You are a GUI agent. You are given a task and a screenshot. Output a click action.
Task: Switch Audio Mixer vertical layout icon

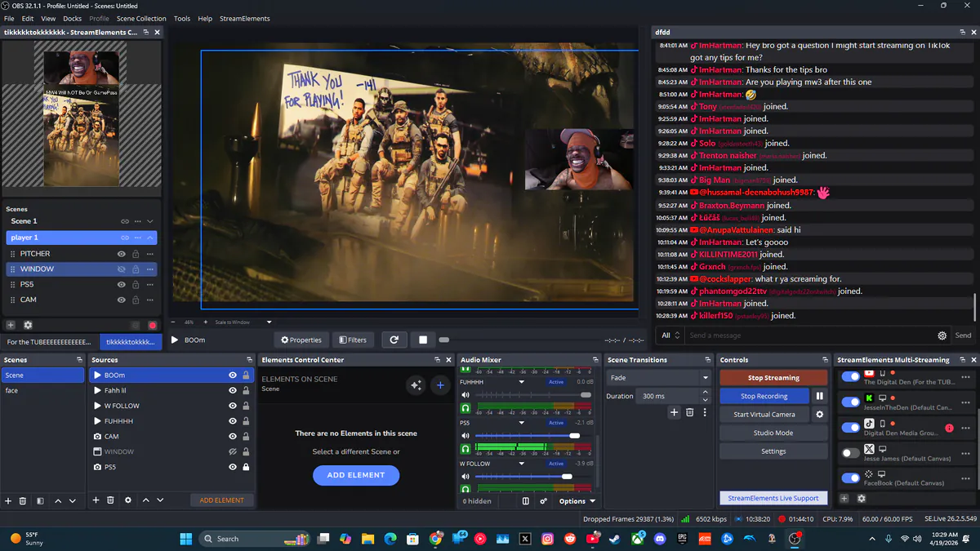pyautogui.click(x=526, y=501)
